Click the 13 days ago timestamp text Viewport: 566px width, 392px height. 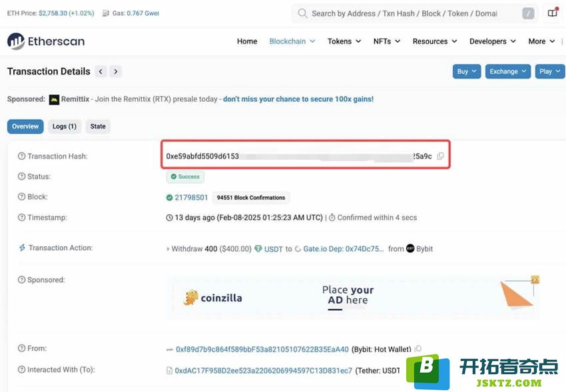click(x=248, y=218)
